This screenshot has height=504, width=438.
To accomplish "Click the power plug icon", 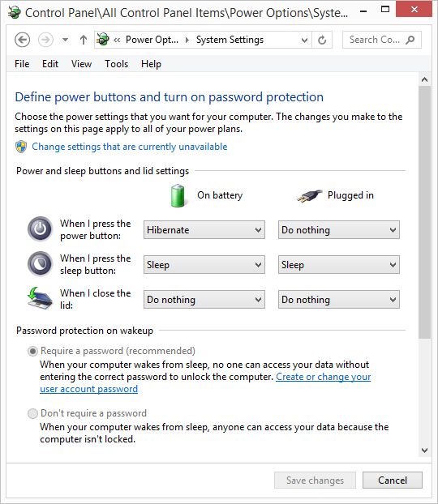I will click(309, 196).
